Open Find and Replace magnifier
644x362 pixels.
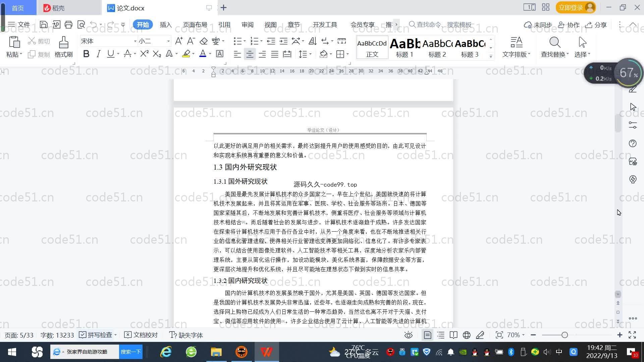pyautogui.click(x=555, y=42)
